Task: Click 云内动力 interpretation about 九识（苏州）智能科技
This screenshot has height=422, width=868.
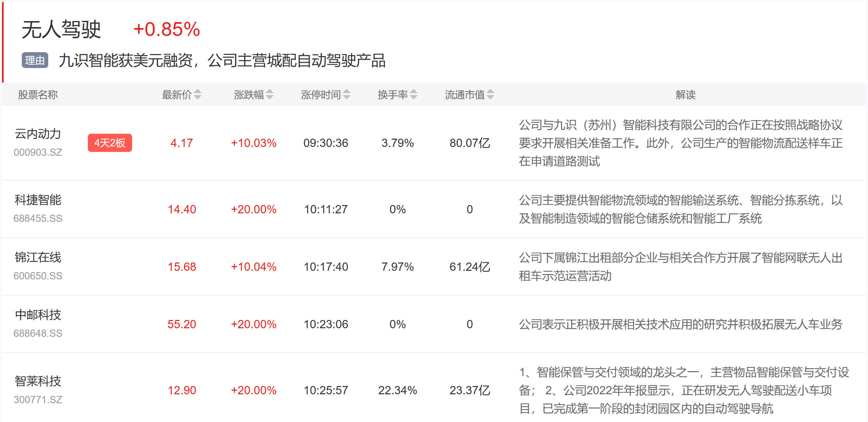Action: [x=680, y=143]
